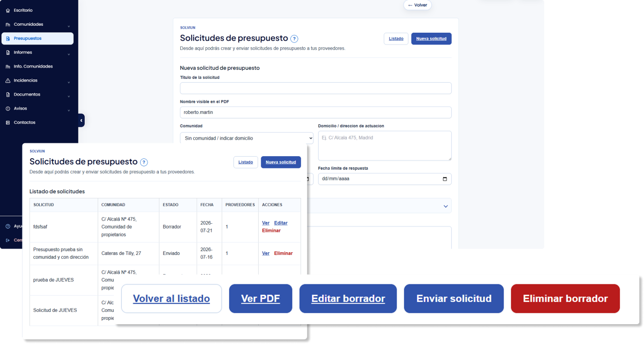The height and width of the screenshot is (344, 644).
Task: Click the Documentos file icon in sidebar
Action: point(8,94)
